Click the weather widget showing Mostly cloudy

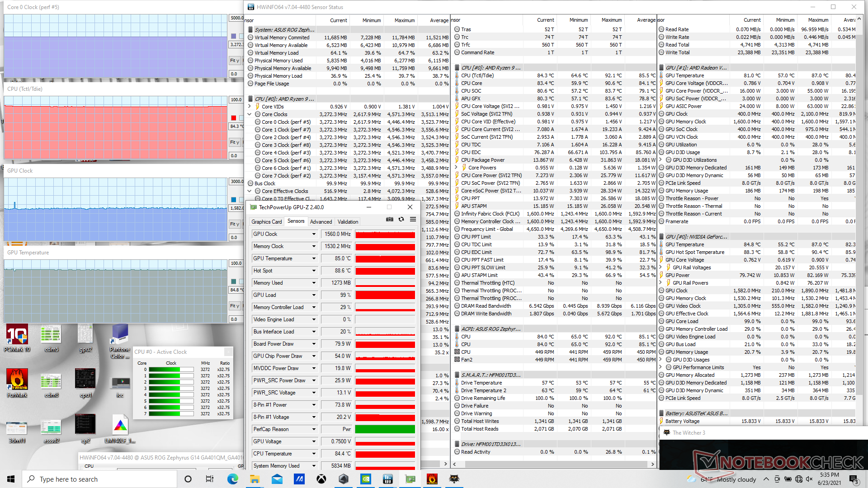[722, 479]
